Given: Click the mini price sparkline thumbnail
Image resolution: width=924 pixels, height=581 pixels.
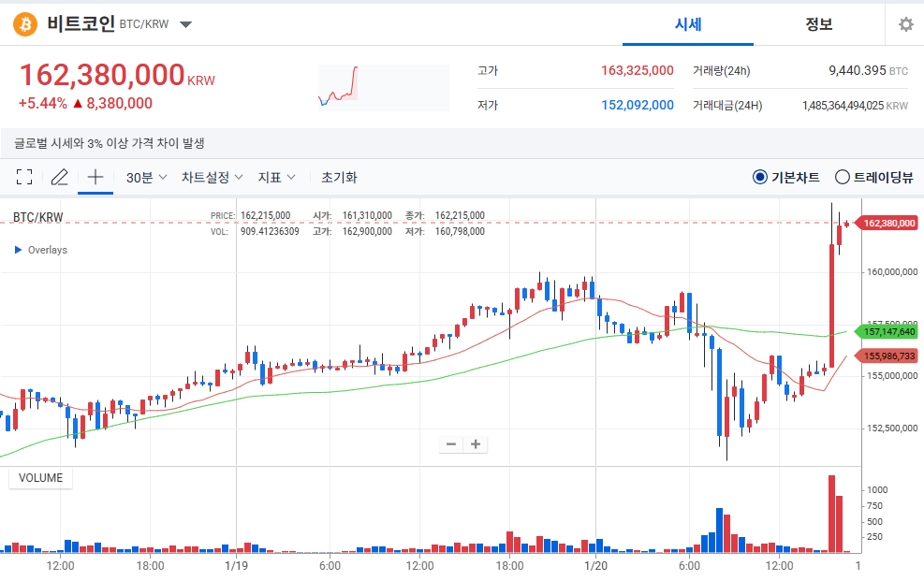Looking at the screenshot, I should (384, 88).
